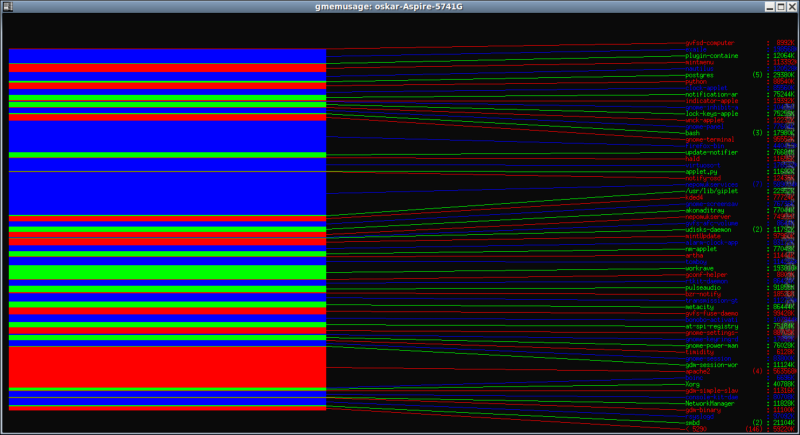Select the exaile process label
Image resolution: width=800 pixels, height=435 pixels.
[696, 49]
